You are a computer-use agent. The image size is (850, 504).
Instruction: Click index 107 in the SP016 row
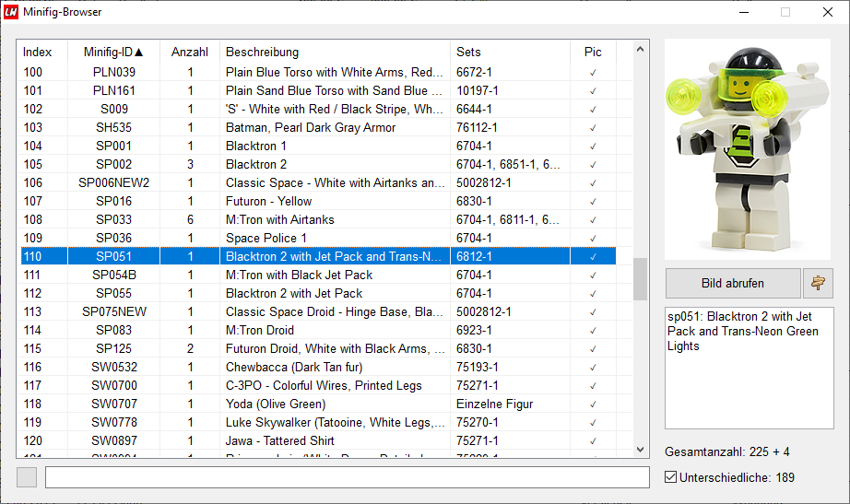coord(32,201)
